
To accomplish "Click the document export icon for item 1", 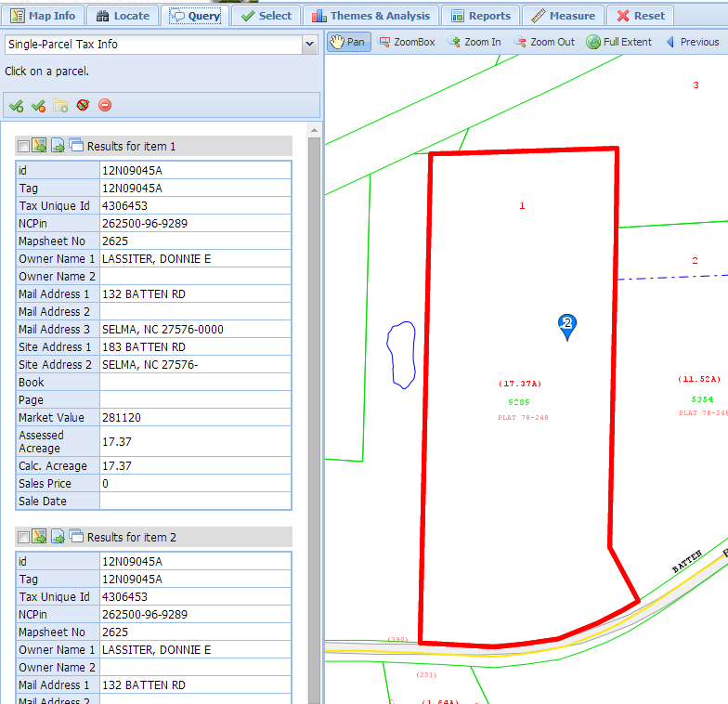I will [x=58, y=146].
